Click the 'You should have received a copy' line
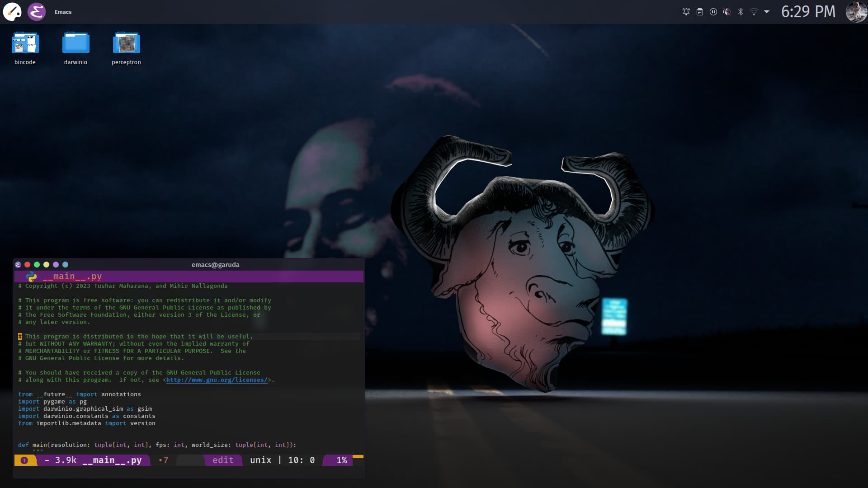The height and width of the screenshot is (488, 868). click(139, 373)
